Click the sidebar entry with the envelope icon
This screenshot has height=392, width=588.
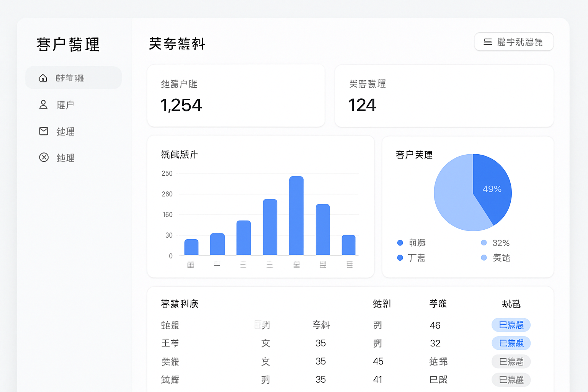65,131
